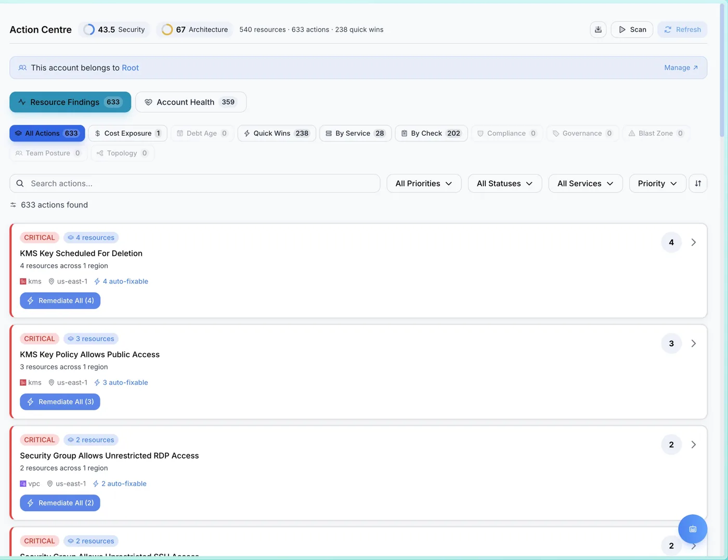
Task: Click the download export icon button
Action: click(x=598, y=30)
